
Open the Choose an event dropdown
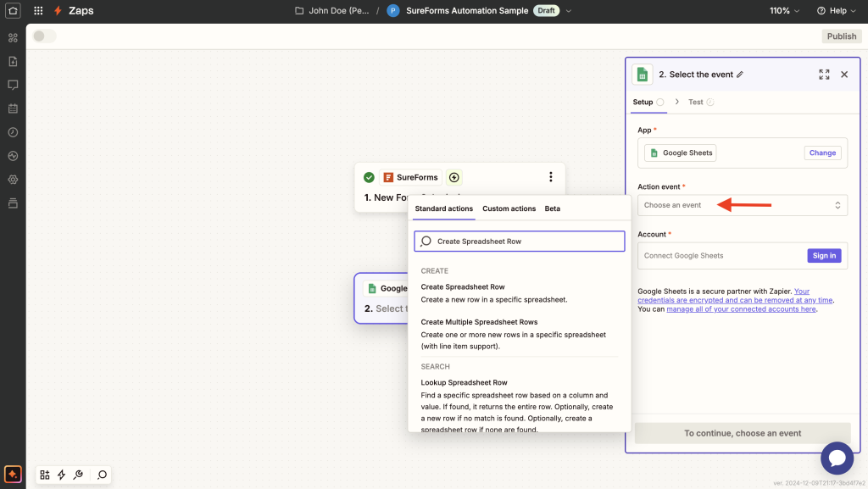(742, 205)
